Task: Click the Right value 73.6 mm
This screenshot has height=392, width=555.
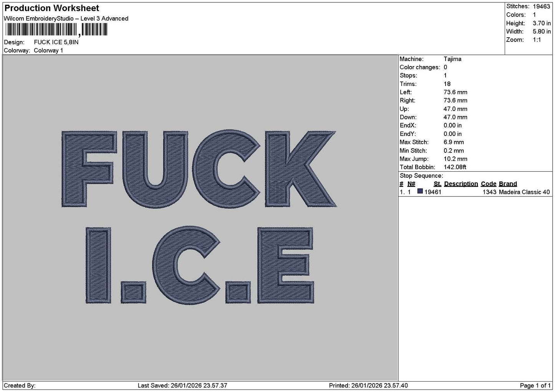Action: 456,101
